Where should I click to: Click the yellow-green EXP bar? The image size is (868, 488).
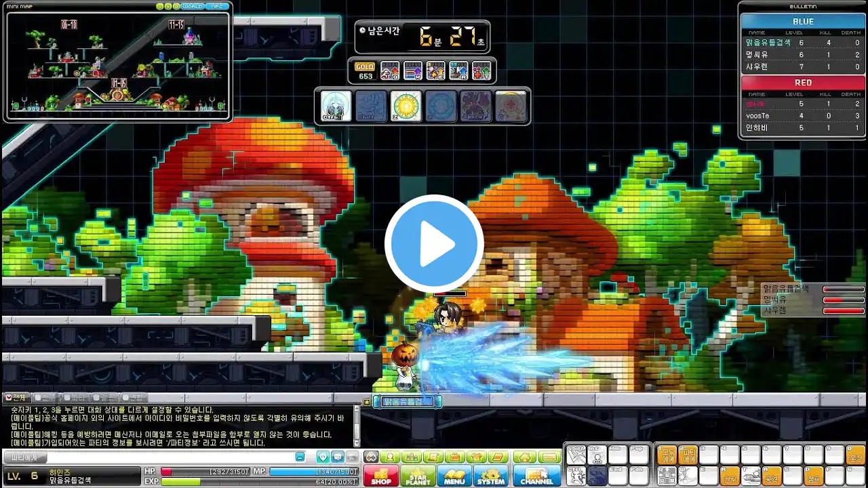click(x=259, y=482)
